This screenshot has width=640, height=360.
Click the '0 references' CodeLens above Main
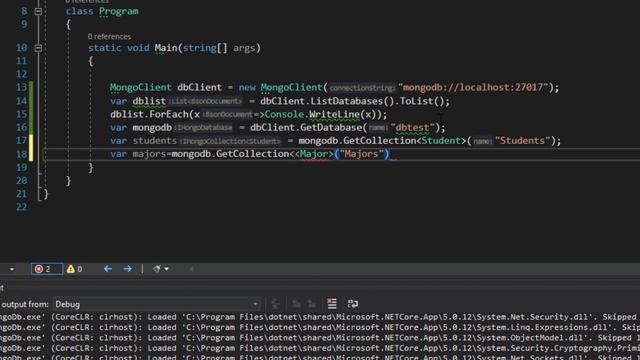(x=109, y=37)
